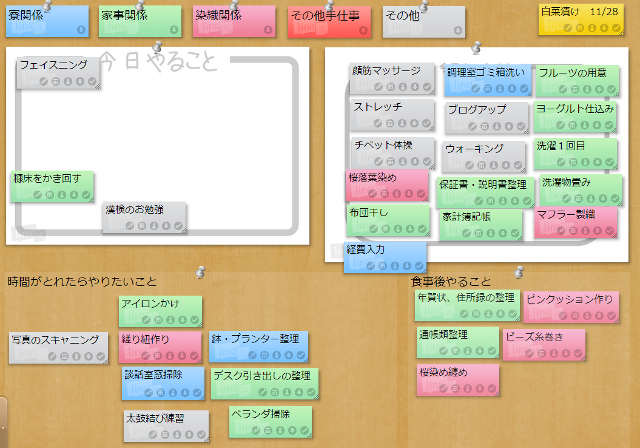
Task: Select the 調理室ゴミ箱洗い note text
Action: click(x=486, y=73)
